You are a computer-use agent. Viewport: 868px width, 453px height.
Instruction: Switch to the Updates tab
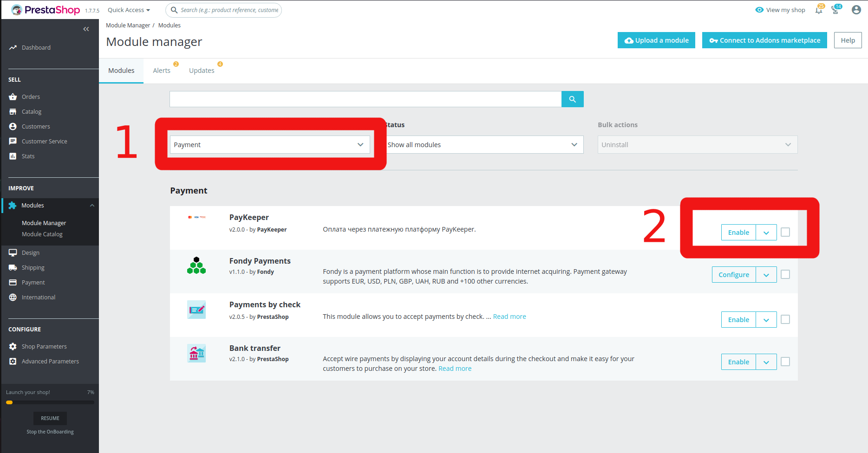click(x=202, y=71)
